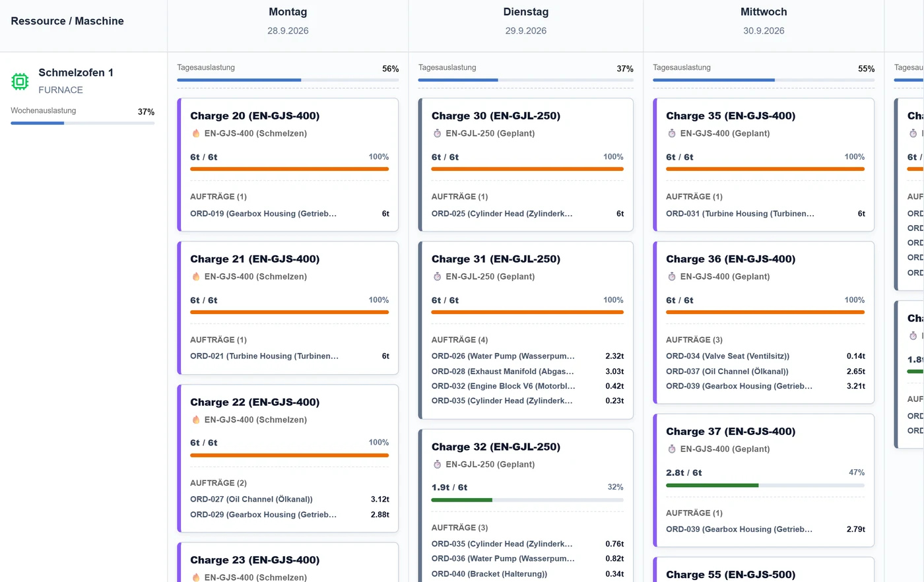Select the Schmelzofen 1 resource name
924x582 pixels.
pos(76,73)
